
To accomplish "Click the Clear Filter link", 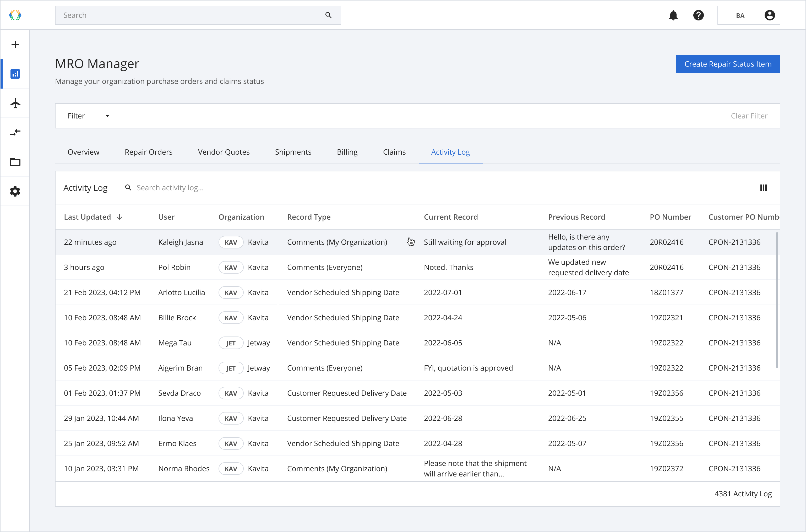I will point(749,116).
